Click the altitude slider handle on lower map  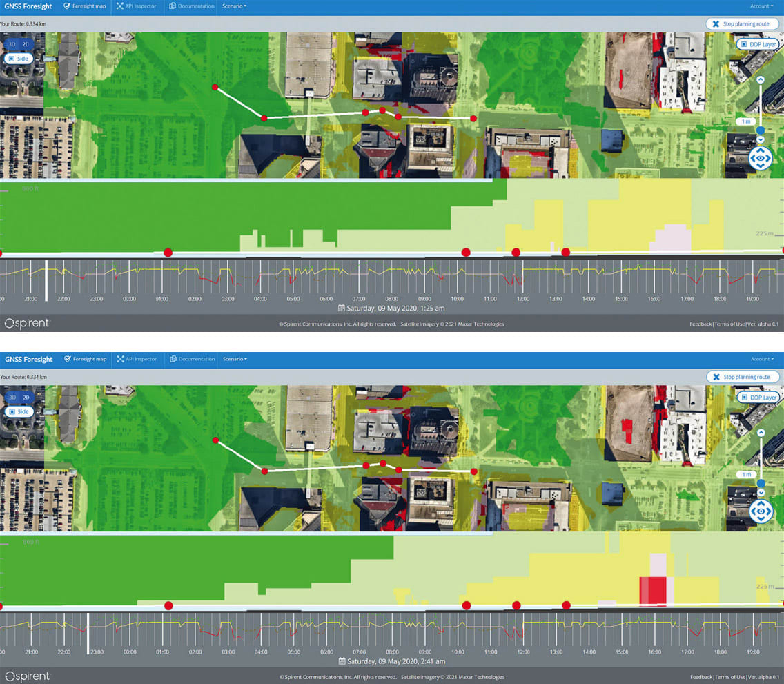761,483
